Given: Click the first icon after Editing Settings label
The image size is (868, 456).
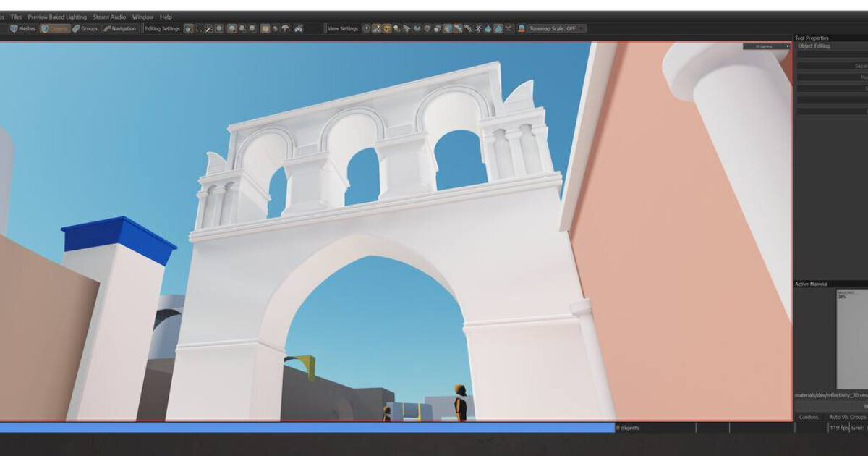Looking at the screenshot, I should (x=187, y=29).
